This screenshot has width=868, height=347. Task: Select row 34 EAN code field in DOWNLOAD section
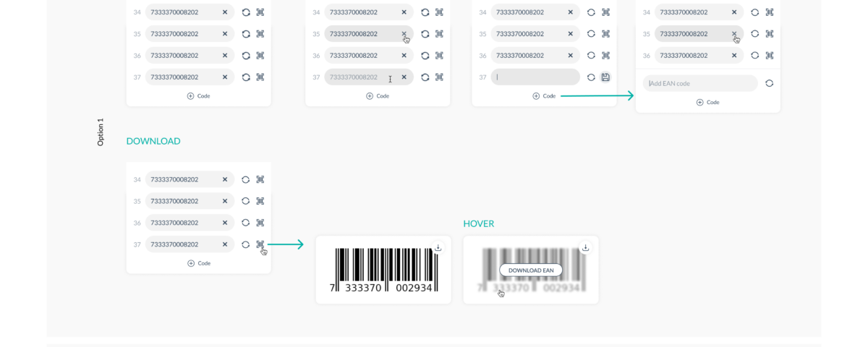coord(182,179)
